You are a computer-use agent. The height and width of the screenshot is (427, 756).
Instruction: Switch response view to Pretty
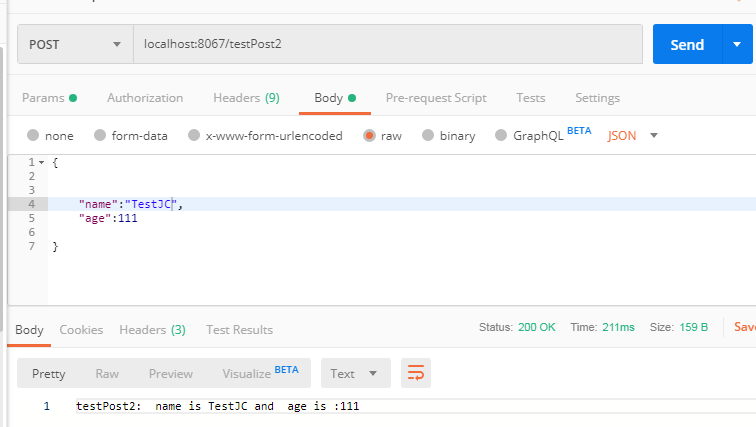[x=49, y=374]
